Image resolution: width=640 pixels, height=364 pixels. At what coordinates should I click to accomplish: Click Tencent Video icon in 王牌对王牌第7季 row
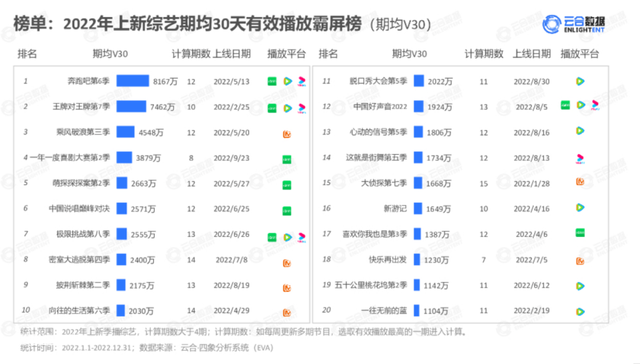[288, 108]
